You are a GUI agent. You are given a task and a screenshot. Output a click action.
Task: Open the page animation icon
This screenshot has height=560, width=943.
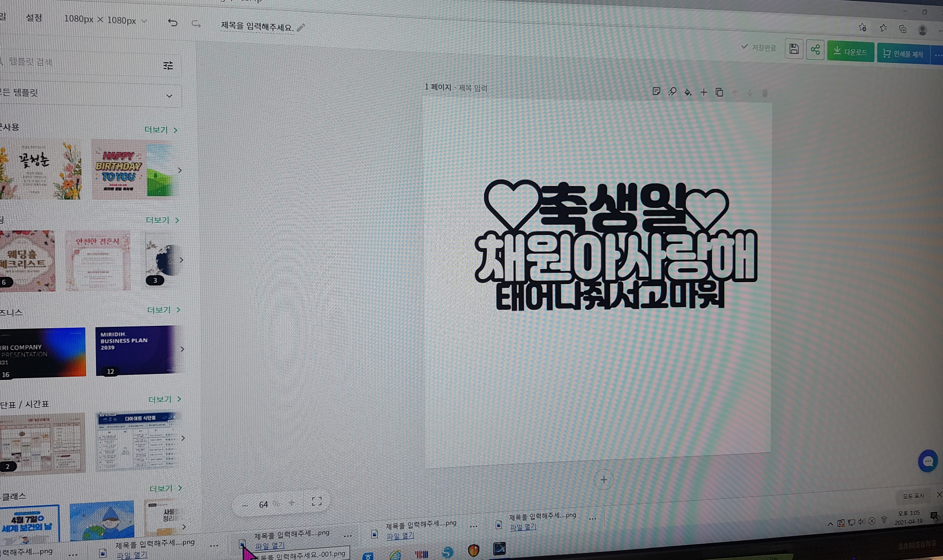672,92
